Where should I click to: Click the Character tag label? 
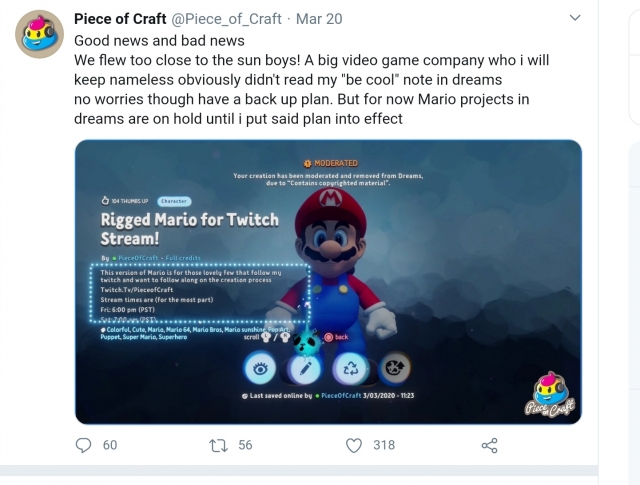pos(173,200)
